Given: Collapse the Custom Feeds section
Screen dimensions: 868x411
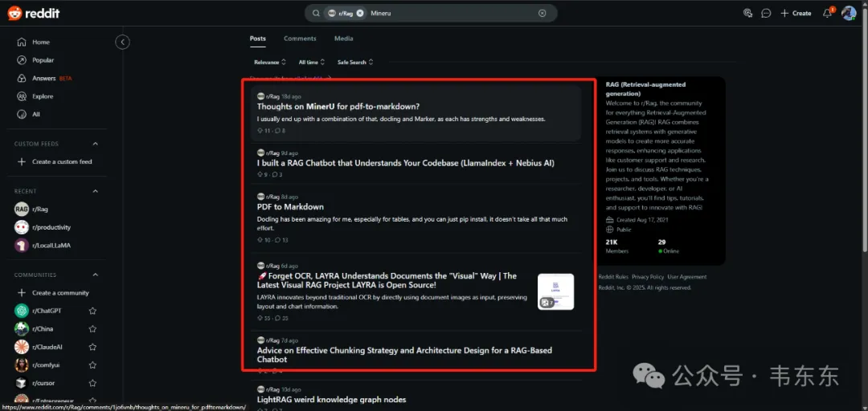Looking at the screenshot, I should 95,144.
